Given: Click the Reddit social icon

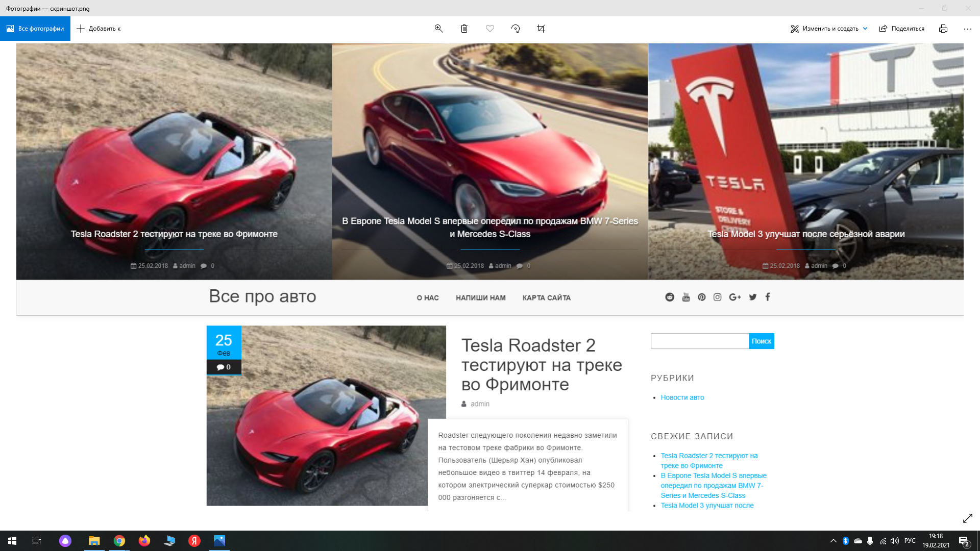Looking at the screenshot, I should [670, 297].
